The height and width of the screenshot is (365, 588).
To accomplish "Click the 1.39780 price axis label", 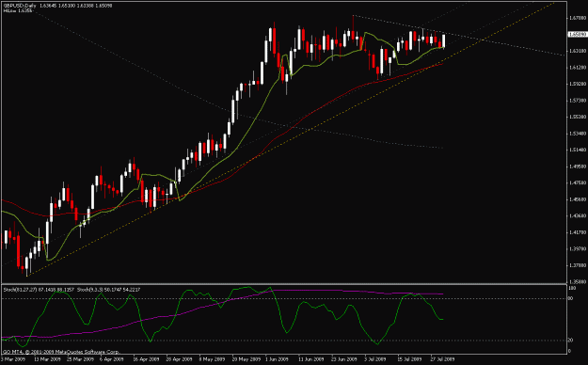I will click(578, 248).
